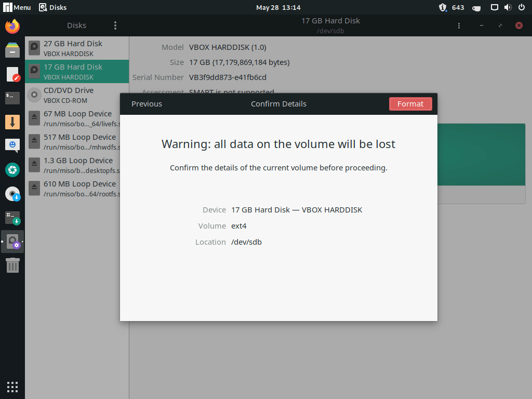Open the text editor dock icon
Image resolution: width=532 pixels, height=399 pixels.
pyautogui.click(x=12, y=74)
